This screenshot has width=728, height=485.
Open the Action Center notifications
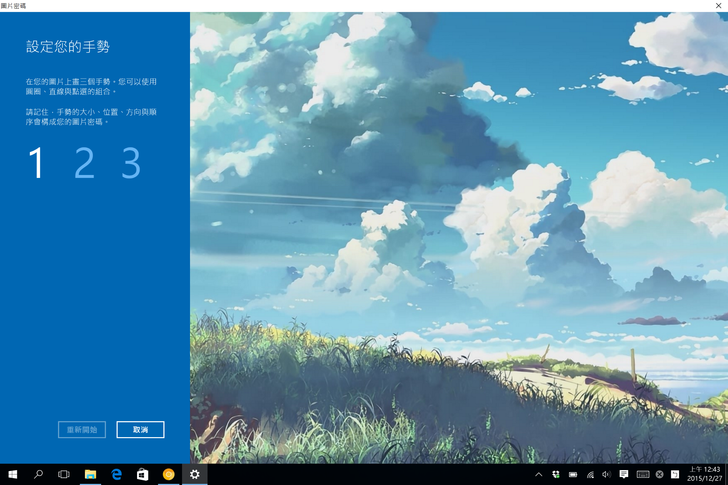click(624, 474)
